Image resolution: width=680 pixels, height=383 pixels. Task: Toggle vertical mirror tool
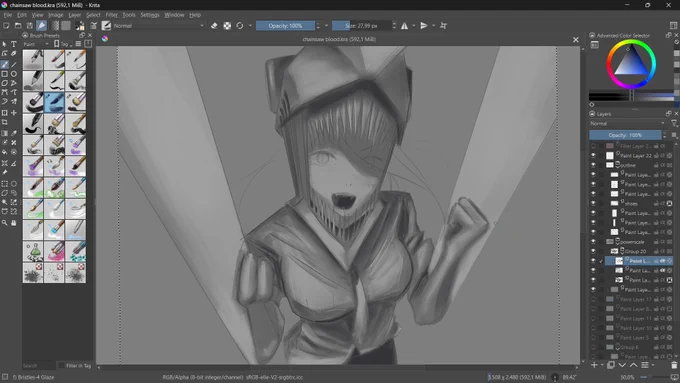tap(424, 26)
